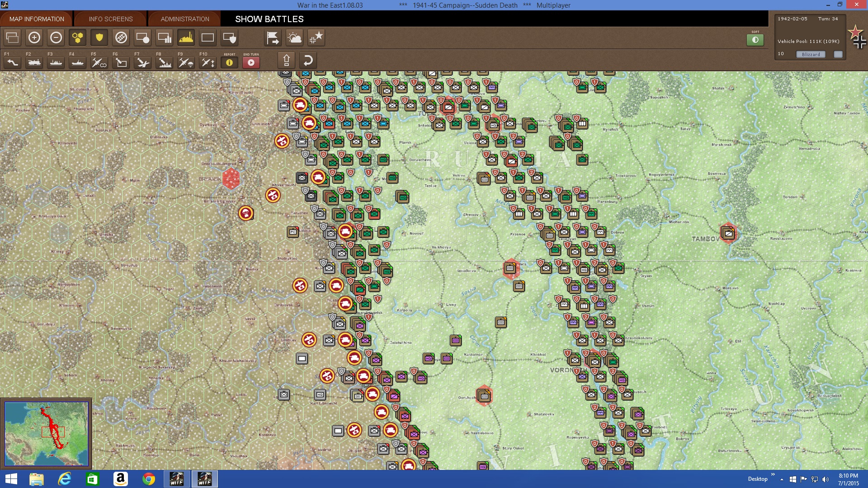Launch Google Chrome from taskbar
868x488 pixels.
point(148,479)
